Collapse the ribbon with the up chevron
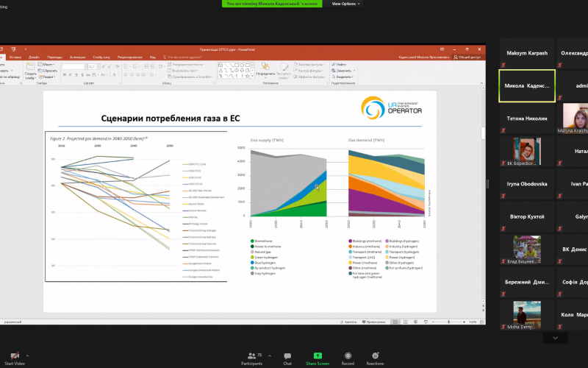The width and height of the screenshot is (588, 368). click(482, 83)
